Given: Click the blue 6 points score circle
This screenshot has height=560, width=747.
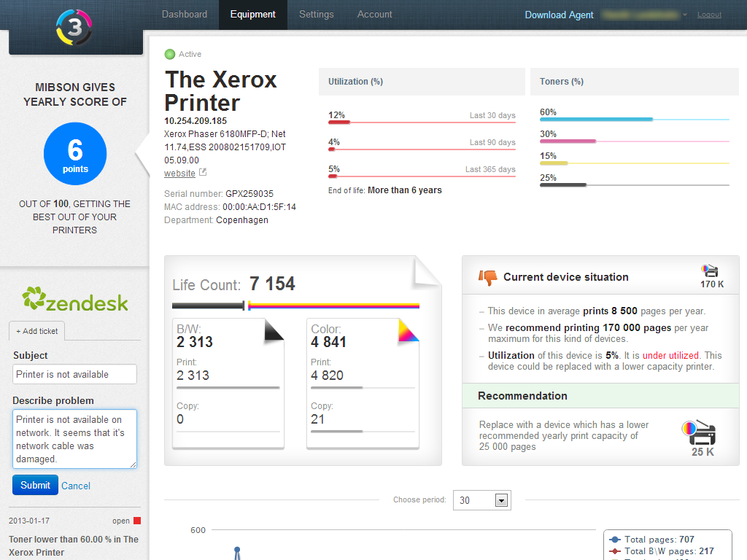Looking at the screenshot, I should click(x=75, y=154).
